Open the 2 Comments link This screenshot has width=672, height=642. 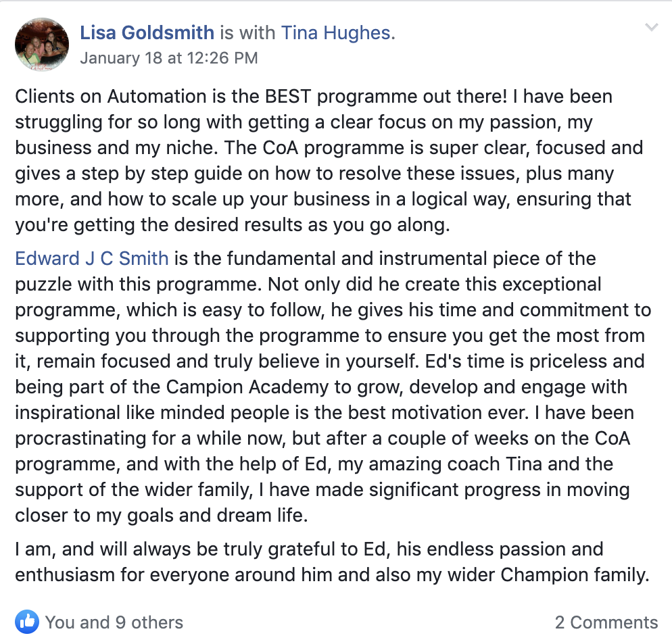[x=606, y=622]
